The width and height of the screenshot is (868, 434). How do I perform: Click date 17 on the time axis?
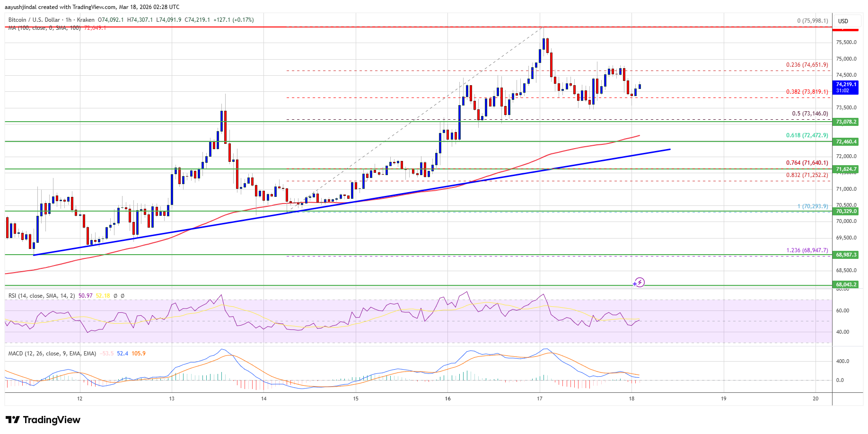coord(540,399)
